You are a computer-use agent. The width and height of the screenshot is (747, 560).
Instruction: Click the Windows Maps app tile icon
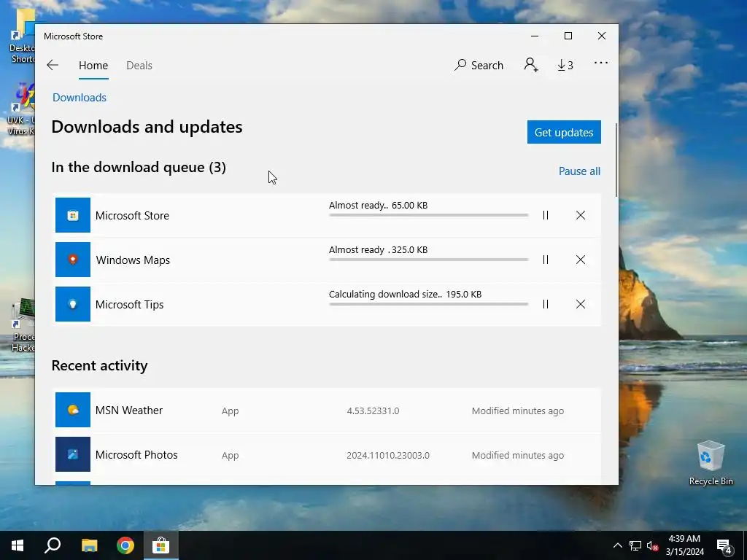click(x=73, y=260)
